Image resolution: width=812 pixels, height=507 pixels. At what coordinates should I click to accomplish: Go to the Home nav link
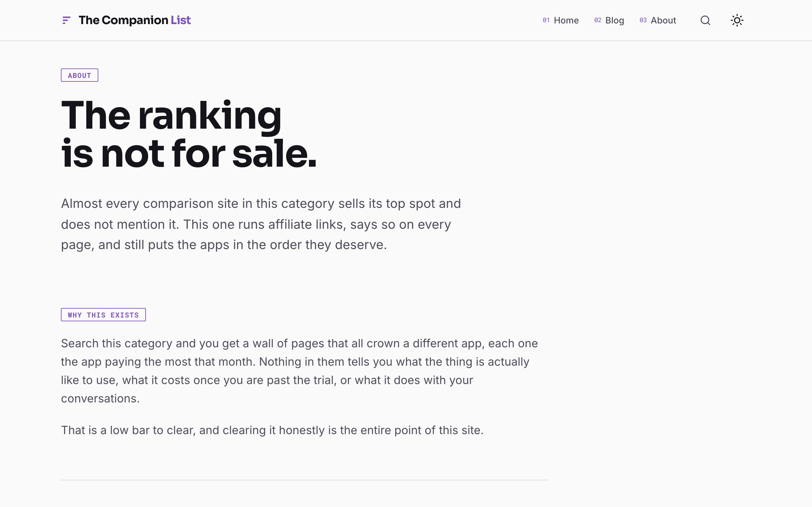(561, 21)
